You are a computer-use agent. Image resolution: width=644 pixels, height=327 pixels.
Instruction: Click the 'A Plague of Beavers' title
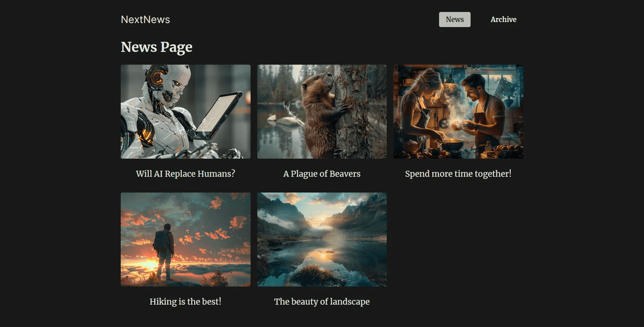coord(321,174)
